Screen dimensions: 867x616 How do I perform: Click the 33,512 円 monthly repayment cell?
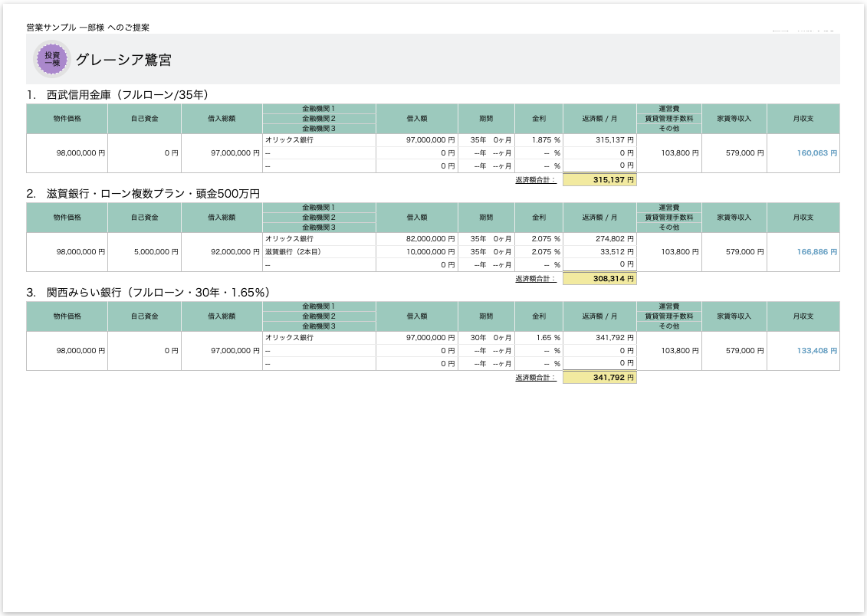click(599, 252)
